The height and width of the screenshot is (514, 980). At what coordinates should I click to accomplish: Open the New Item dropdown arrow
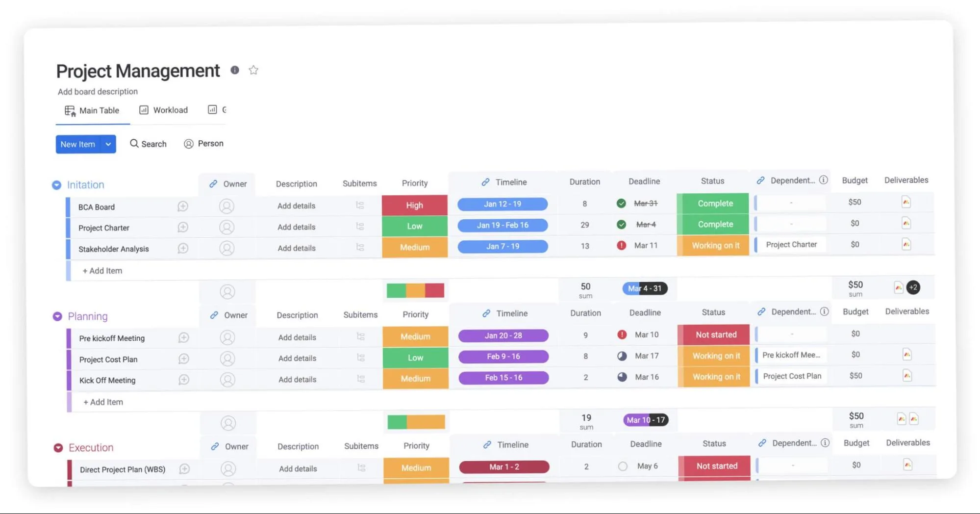[x=108, y=144]
